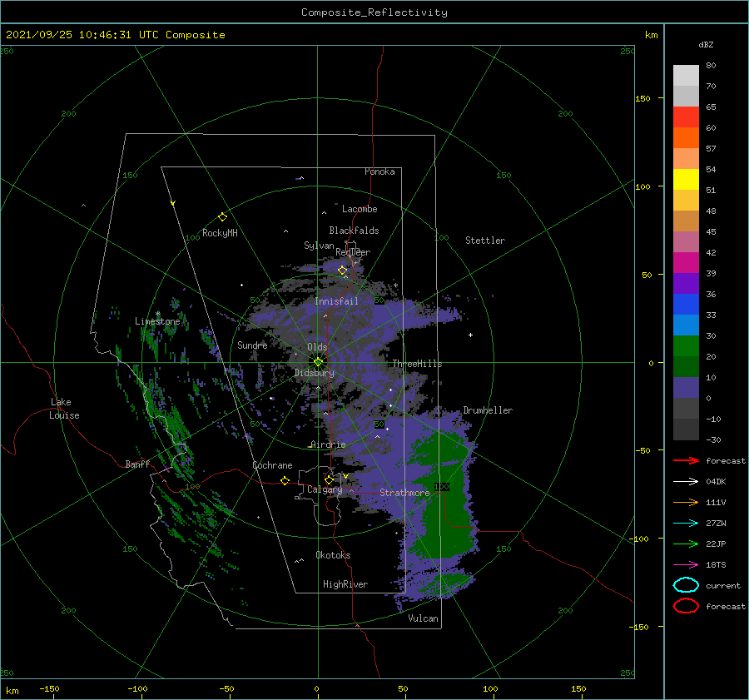Click the dBZ legend heading
The width and height of the screenshot is (749, 700).
(706, 44)
